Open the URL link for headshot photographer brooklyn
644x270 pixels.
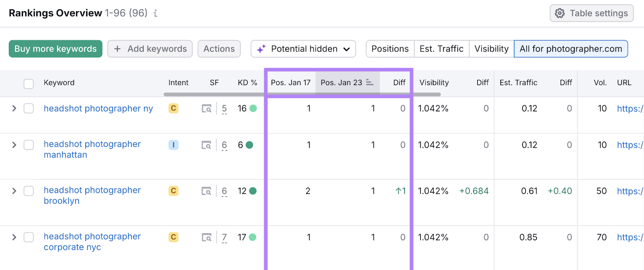(x=630, y=191)
